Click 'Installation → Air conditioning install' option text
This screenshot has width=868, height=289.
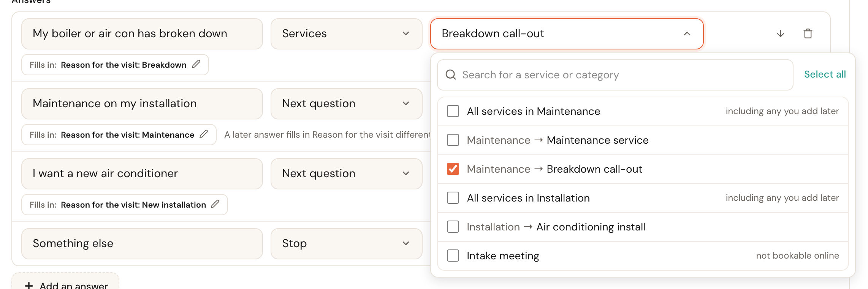click(556, 227)
